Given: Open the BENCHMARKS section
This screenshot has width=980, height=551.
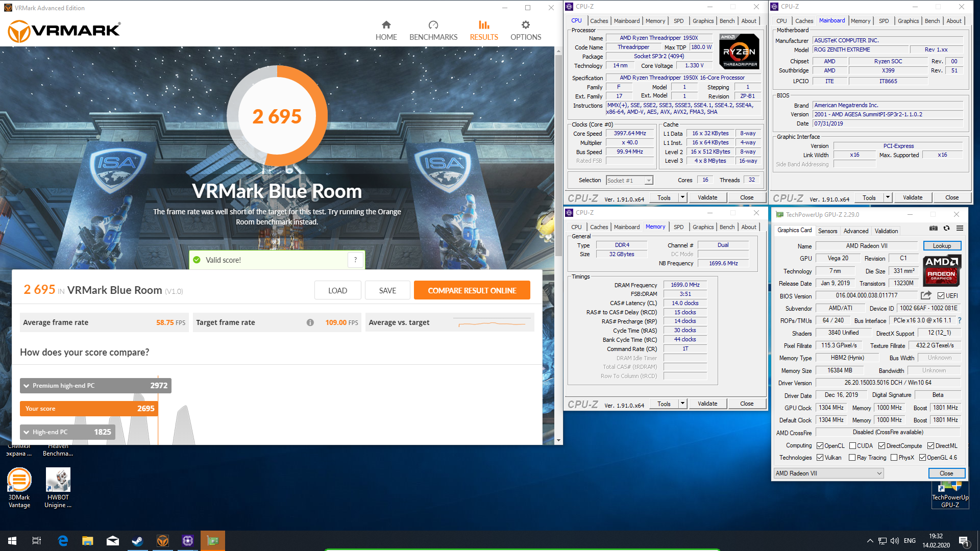Looking at the screenshot, I should click(433, 31).
